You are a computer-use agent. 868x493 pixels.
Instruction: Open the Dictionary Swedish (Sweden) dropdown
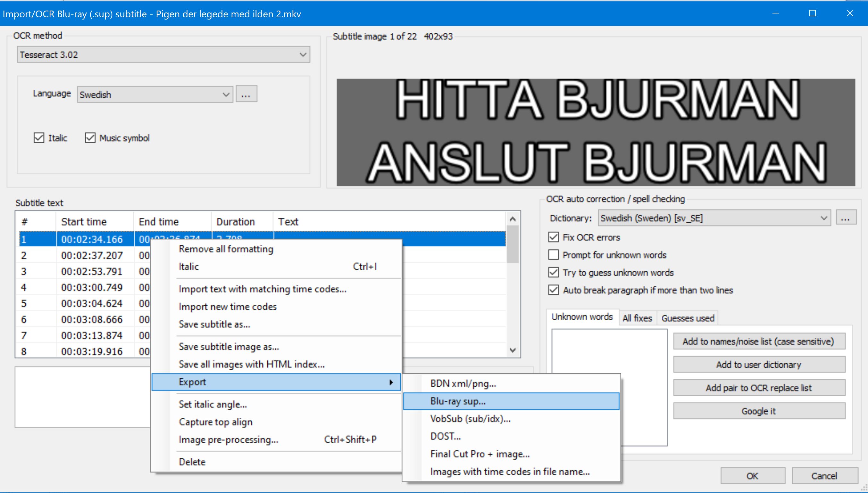click(x=714, y=218)
